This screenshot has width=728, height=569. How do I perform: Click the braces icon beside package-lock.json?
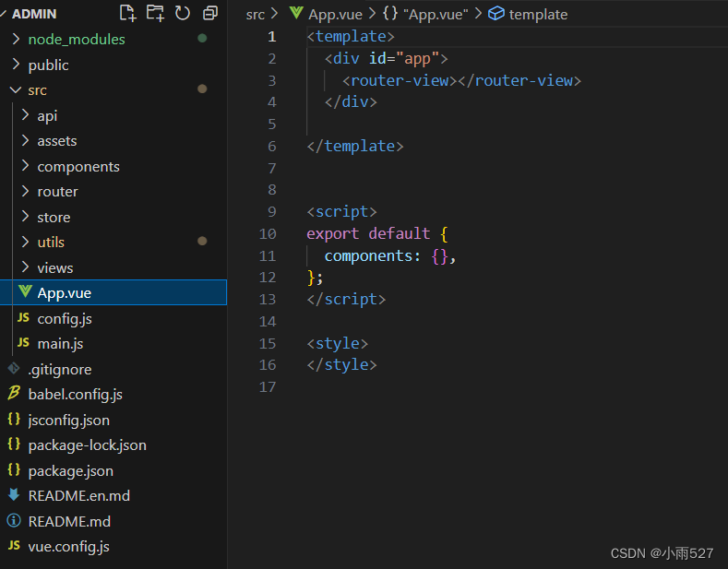(x=14, y=445)
